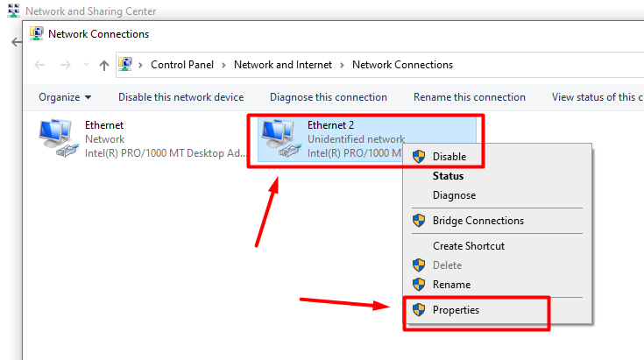Click the Forward arrow navigation icon
This screenshot has height=360, width=644.
(x=66, y=65)
